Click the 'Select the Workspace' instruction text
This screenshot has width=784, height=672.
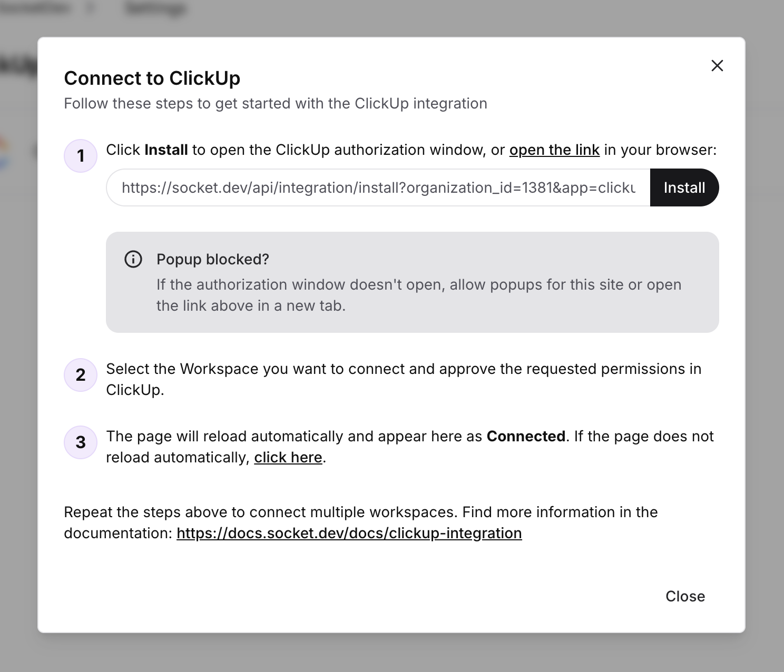tap(404, 379)
